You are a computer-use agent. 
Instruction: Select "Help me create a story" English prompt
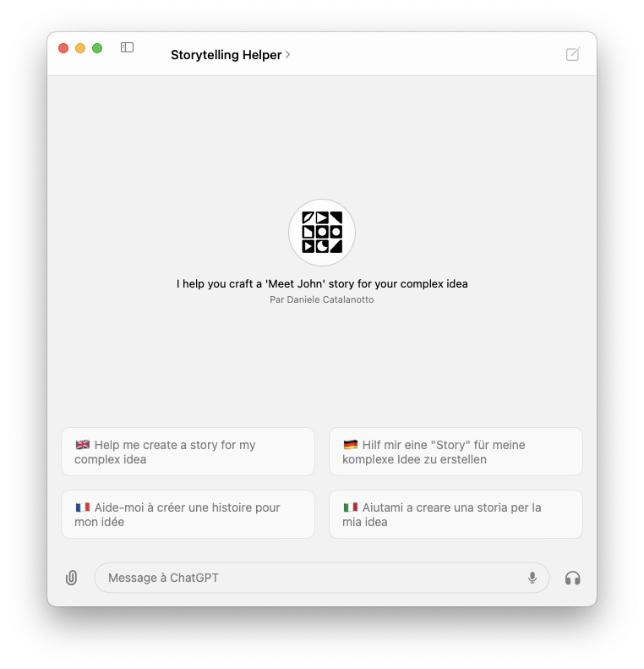[188, 452]
